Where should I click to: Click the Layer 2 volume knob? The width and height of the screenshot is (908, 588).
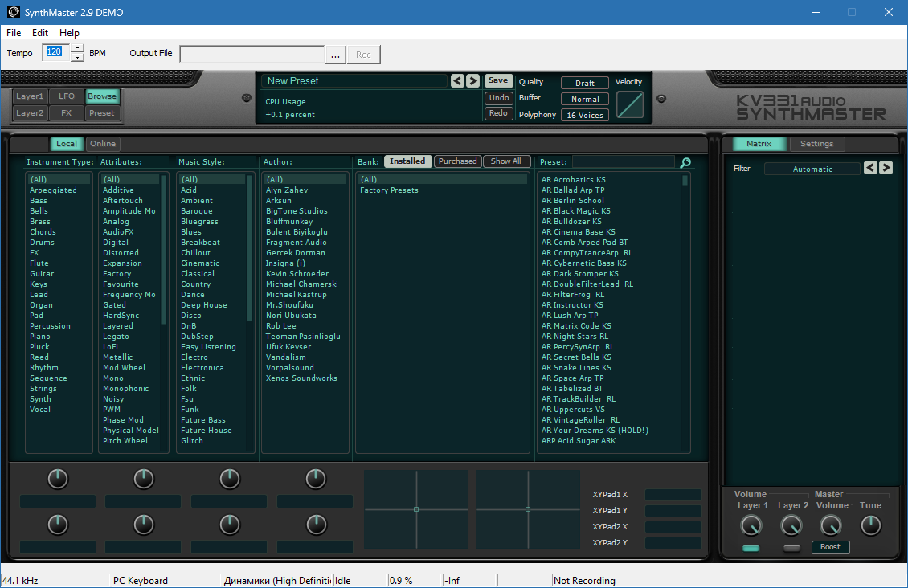791,525
